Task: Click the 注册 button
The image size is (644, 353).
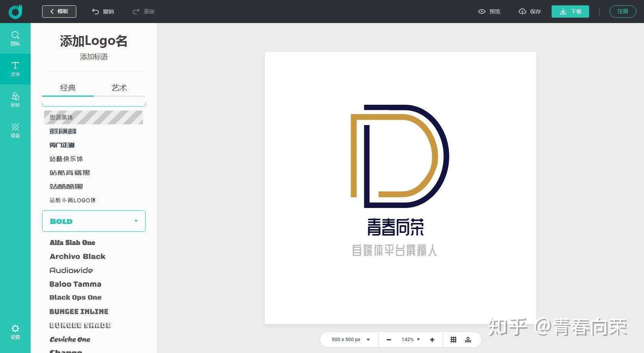Action: click(x=623, y=11)
